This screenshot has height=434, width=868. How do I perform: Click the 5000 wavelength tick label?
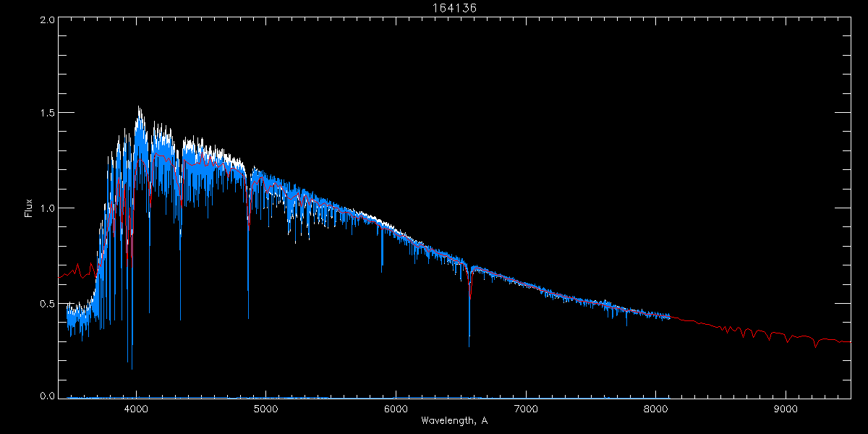point(266,409)
